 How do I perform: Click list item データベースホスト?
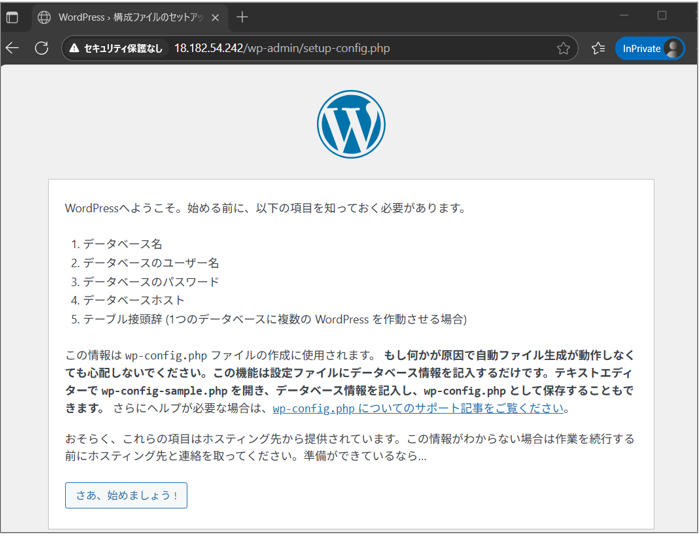tap(133, 300)
